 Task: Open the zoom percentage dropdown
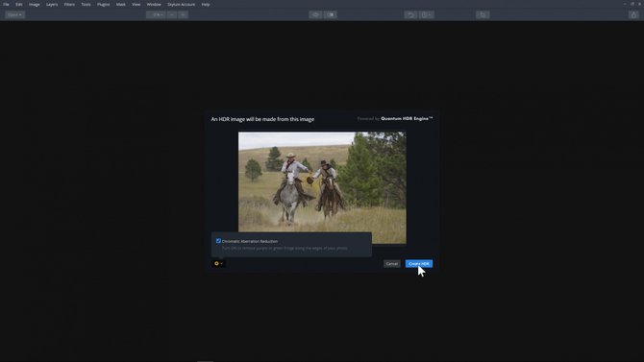[156, 14]
